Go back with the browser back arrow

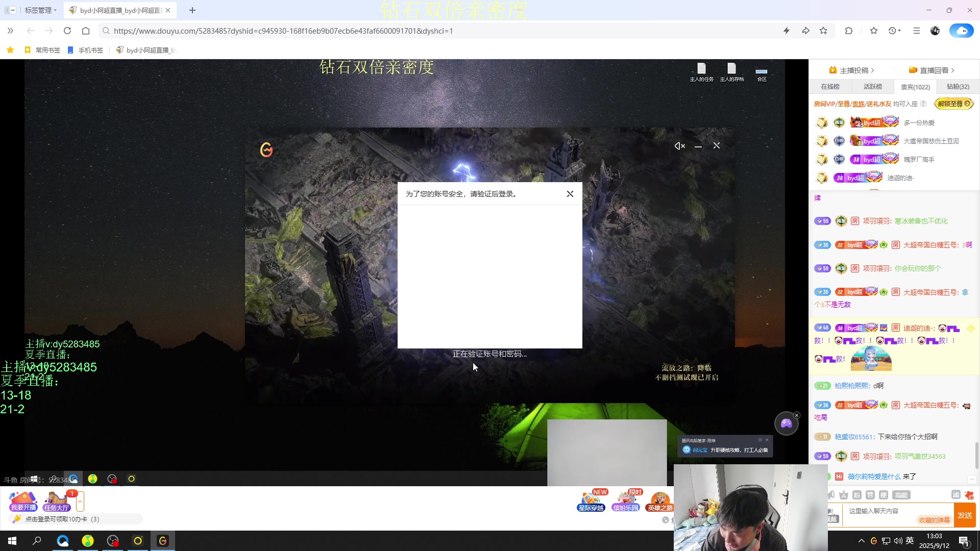[31, 31]
